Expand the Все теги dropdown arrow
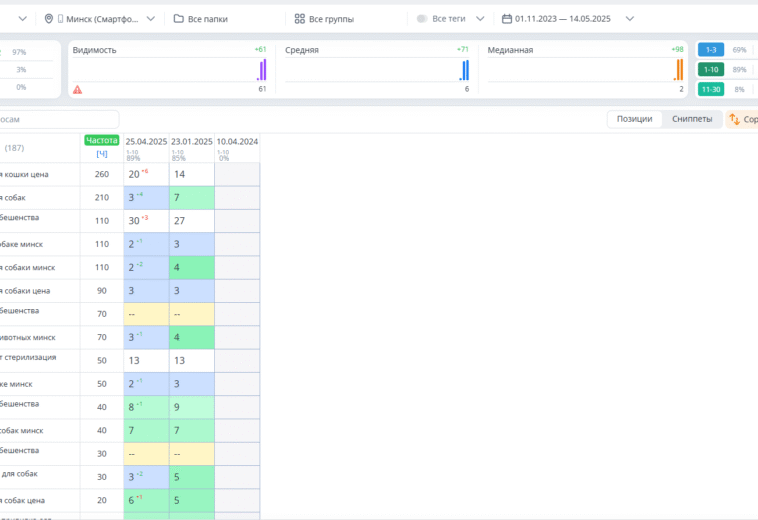Image resolution: width=758 pixels, height=520 pixels. [x=480, y=19]
